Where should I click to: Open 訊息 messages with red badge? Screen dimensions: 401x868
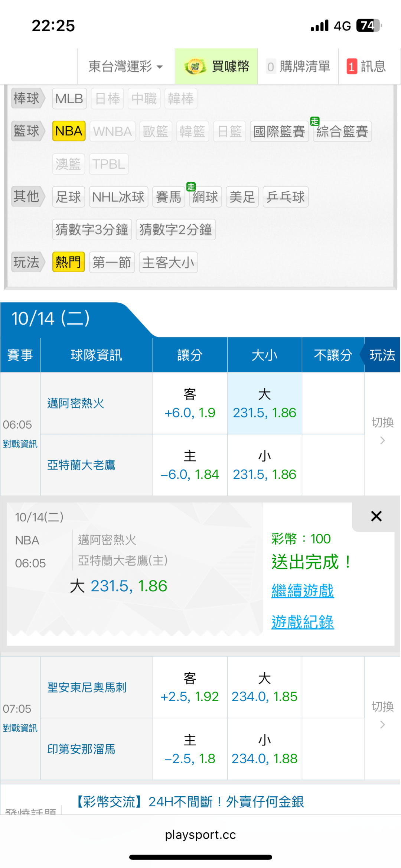[x=366, y=66]
